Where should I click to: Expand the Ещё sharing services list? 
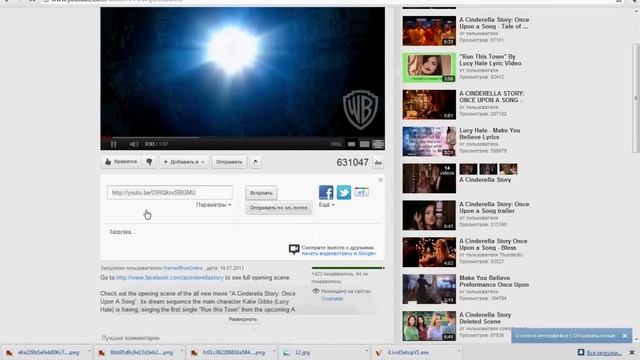tap(327, 205)
